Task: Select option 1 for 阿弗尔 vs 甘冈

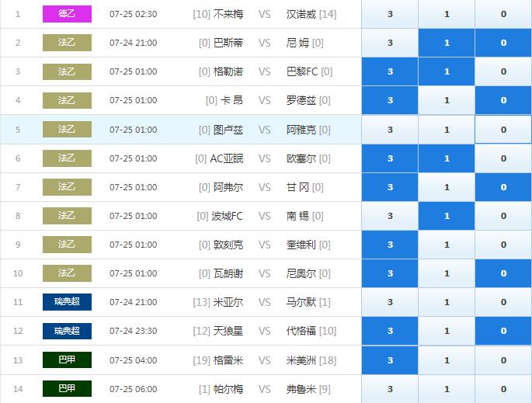Action: 447,187
